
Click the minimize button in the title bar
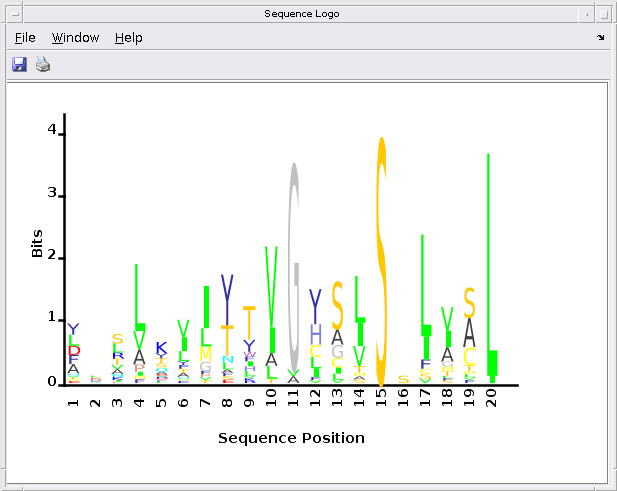tap(586, 15)
